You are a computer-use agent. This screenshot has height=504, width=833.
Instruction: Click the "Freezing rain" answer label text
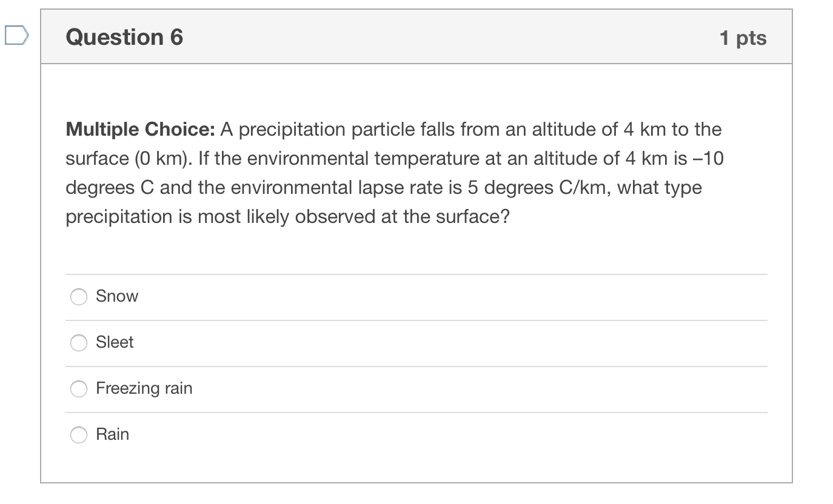144,388
